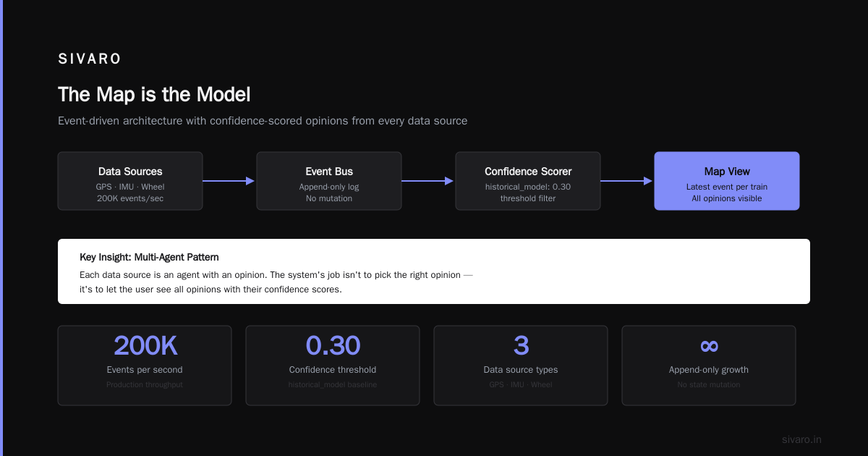The height and width of the screenshot is (456, 868).
Task: Open the Append-only growth card
Action: click(709, 365)
